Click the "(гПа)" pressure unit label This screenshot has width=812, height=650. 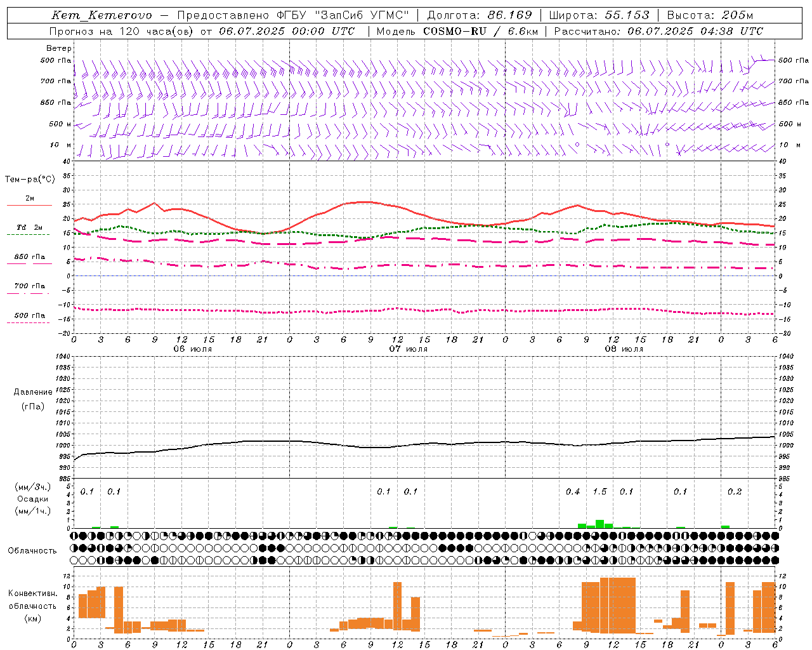[x=33, y=406]
